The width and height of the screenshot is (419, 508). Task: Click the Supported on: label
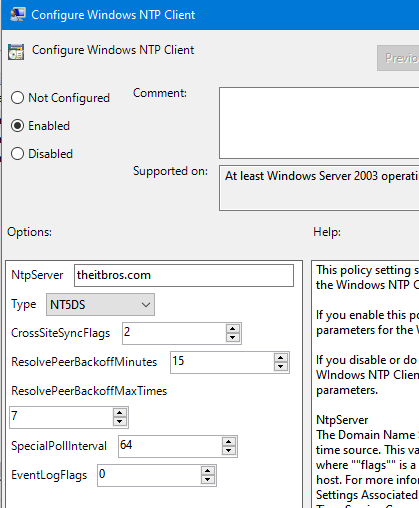point(170,171)
